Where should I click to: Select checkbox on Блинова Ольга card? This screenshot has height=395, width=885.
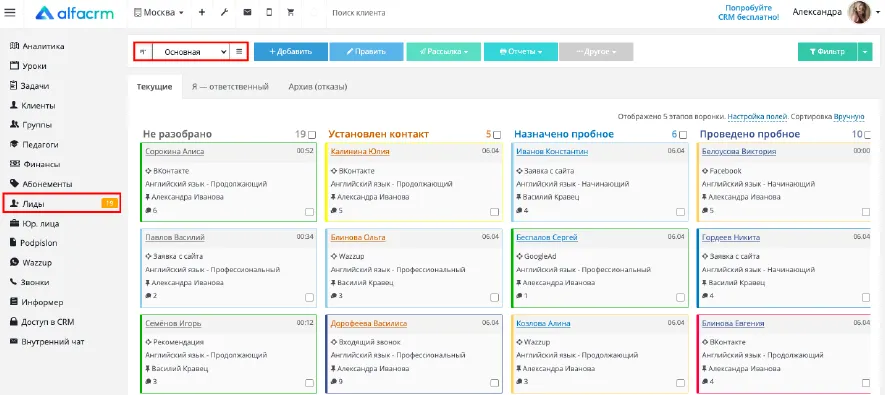tap(494, 297)
